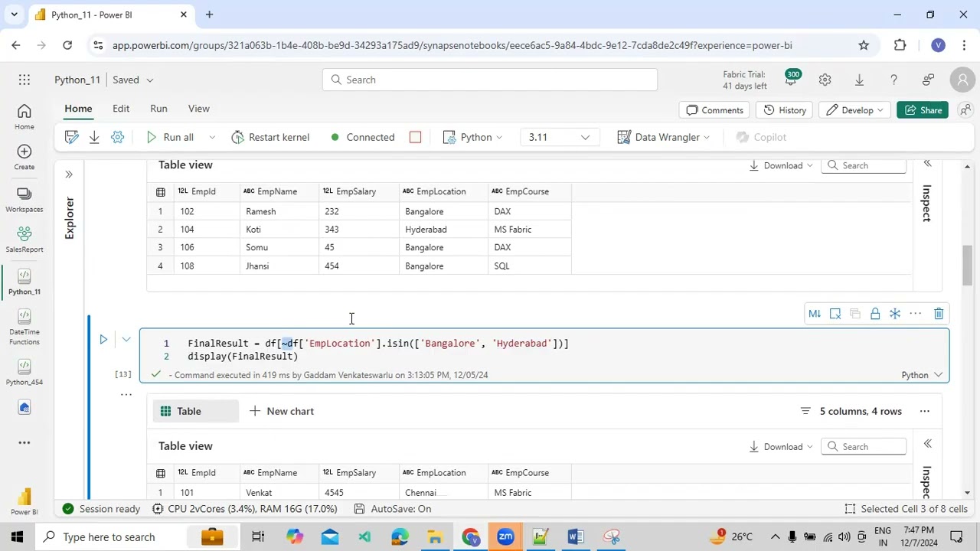Freeze the selected cell with snowflake icon
This screenshot has width=980, height=551.
(895, 314)
